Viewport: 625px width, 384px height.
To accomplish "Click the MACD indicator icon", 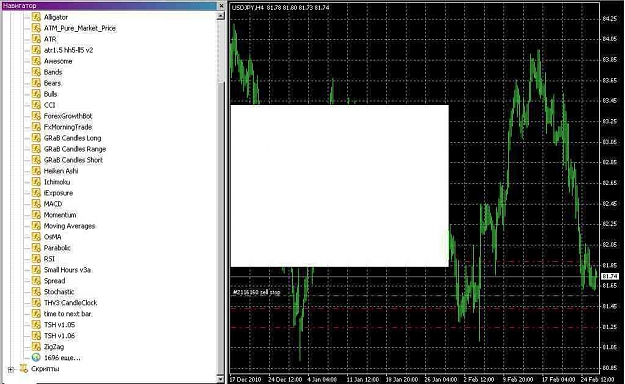I will pos(36,204).
